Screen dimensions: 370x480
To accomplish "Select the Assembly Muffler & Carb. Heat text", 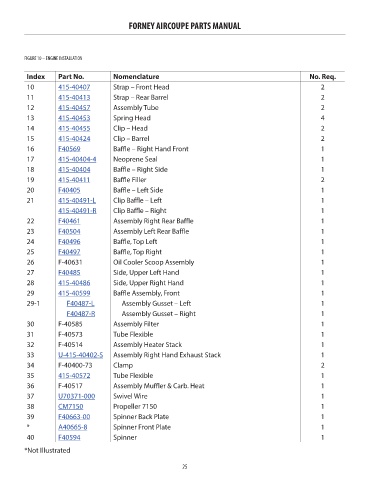I will pos(159,386).
